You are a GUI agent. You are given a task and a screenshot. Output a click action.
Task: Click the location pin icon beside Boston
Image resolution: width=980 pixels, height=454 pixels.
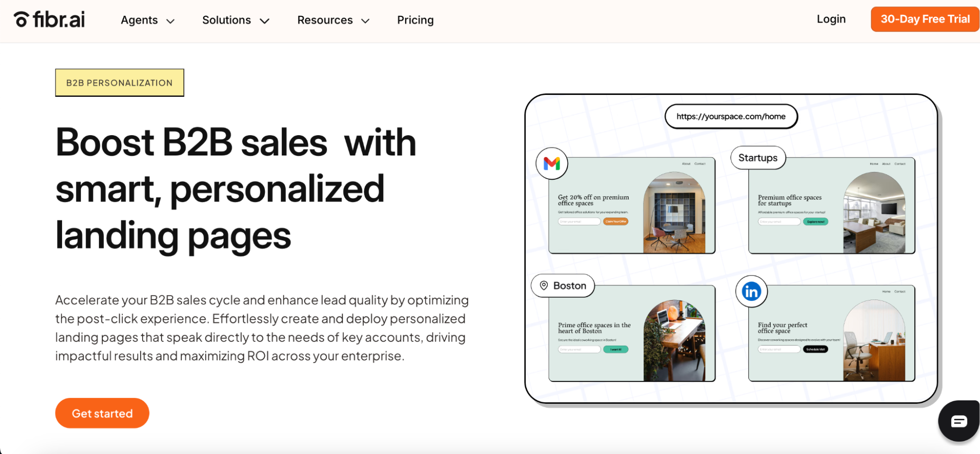[544, 286]
